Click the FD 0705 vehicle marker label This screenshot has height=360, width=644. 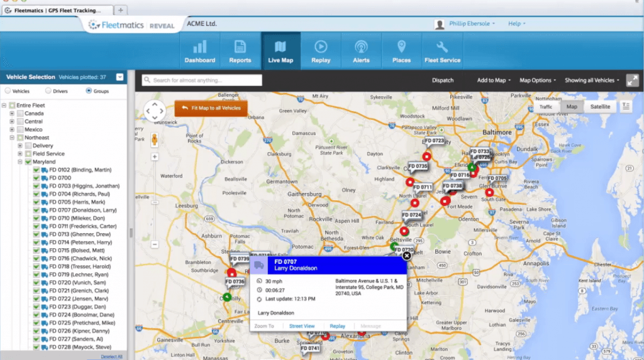point(497,178)
